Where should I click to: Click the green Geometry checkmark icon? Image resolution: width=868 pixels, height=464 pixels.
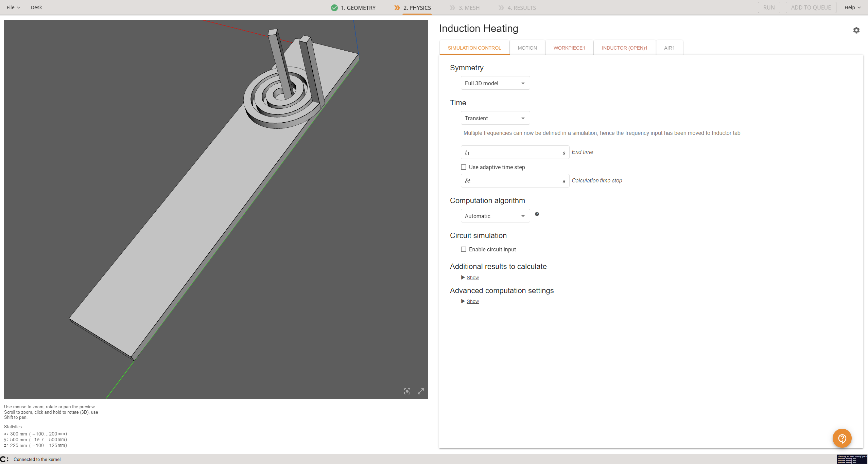click(334, 8)
